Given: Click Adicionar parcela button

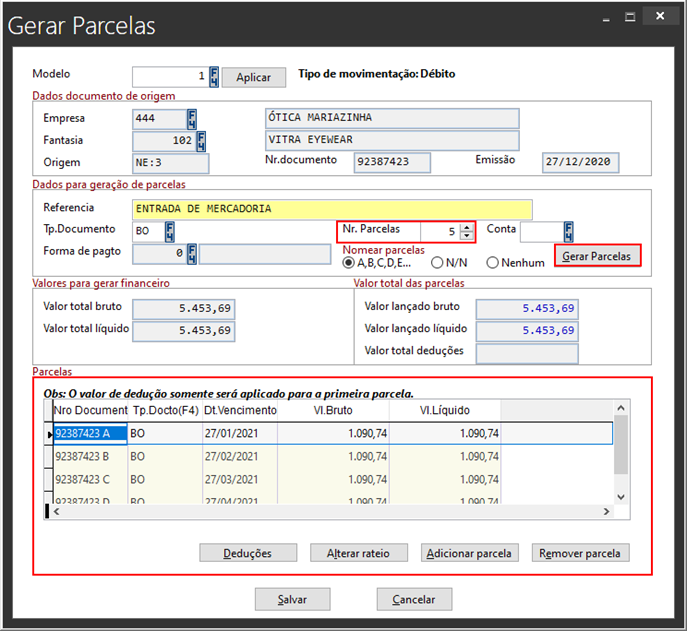Looking at the screenshot, I should pos(469,553).
